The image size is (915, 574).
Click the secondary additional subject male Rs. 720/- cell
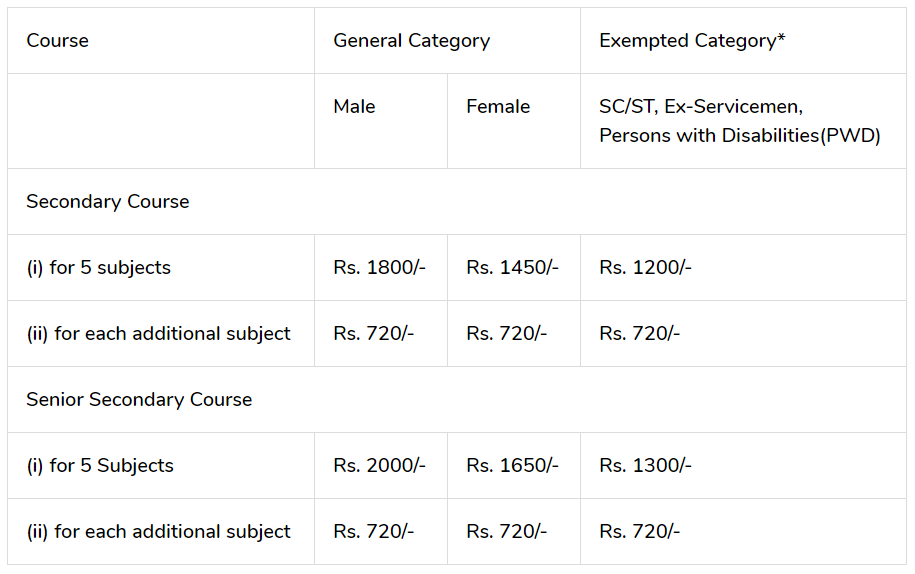click(381, 334)
